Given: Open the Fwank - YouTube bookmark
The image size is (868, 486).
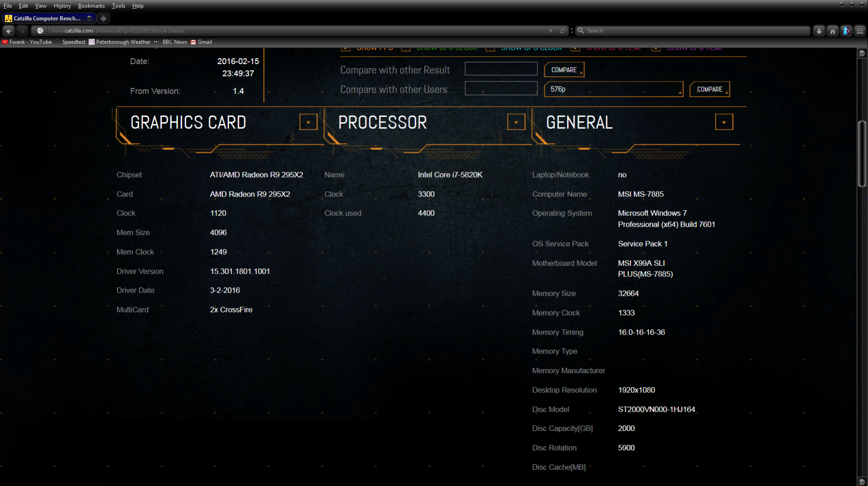Looking at the screenshot, I should [x=27, y=42].
